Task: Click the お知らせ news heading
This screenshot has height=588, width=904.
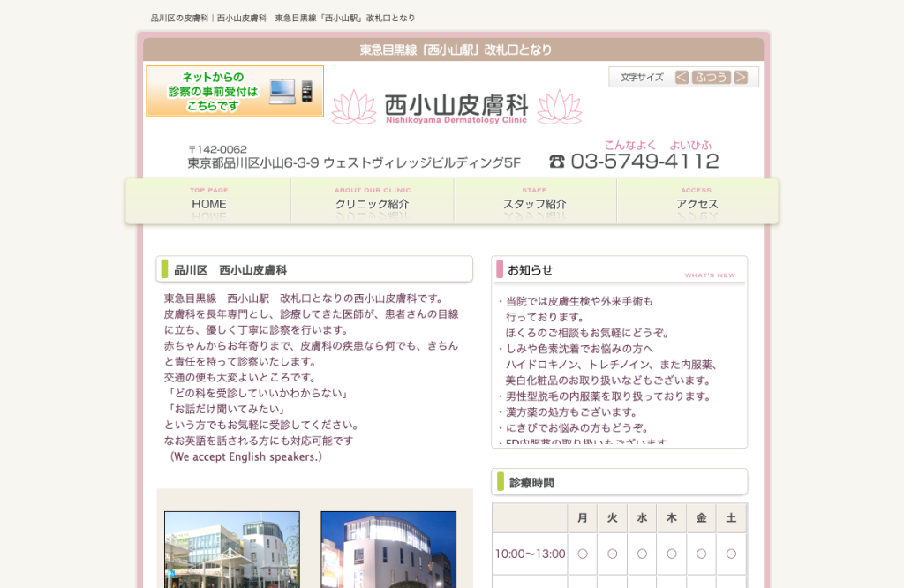Action: coord(531,270)
